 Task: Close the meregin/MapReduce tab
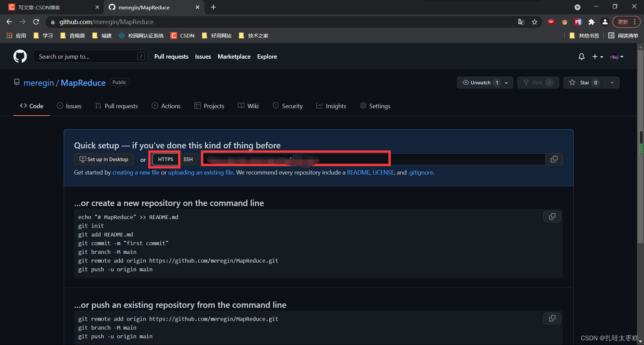(198, 7)
